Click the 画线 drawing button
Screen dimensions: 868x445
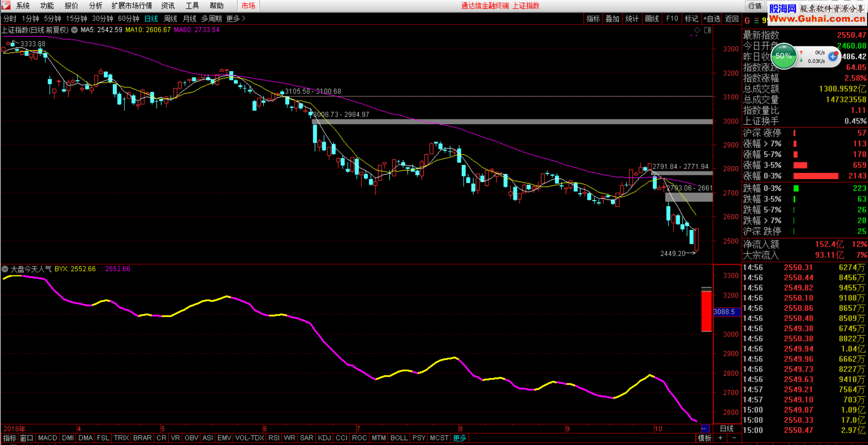click(652, 19)
